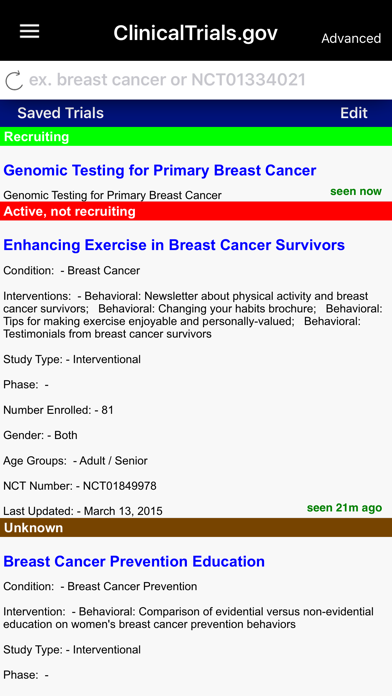Select the red Active, not recruiting header

(196, 211)
